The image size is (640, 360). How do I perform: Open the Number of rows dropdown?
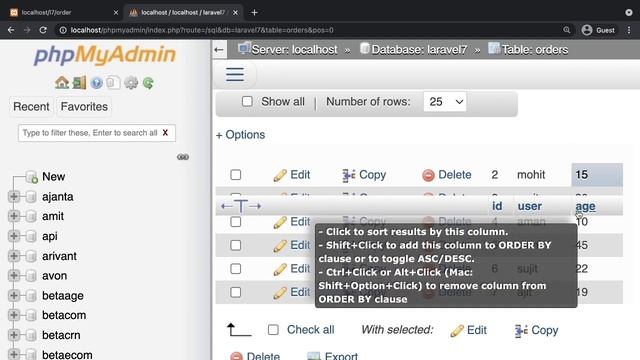[445, 101]
